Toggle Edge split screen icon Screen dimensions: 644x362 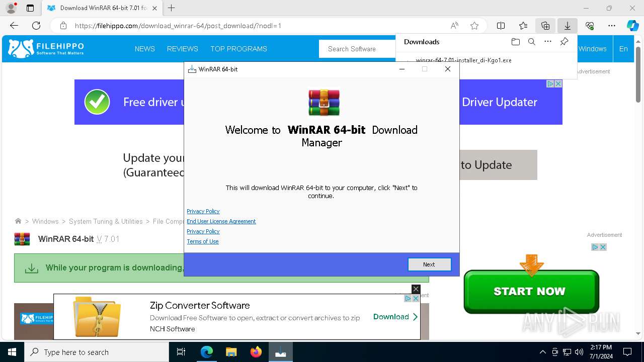501,26
